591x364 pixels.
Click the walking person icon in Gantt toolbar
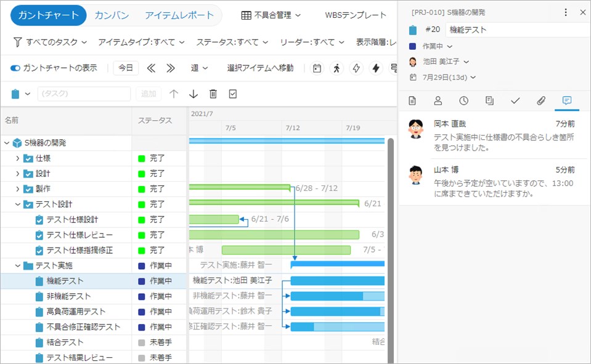coord(336,68)
